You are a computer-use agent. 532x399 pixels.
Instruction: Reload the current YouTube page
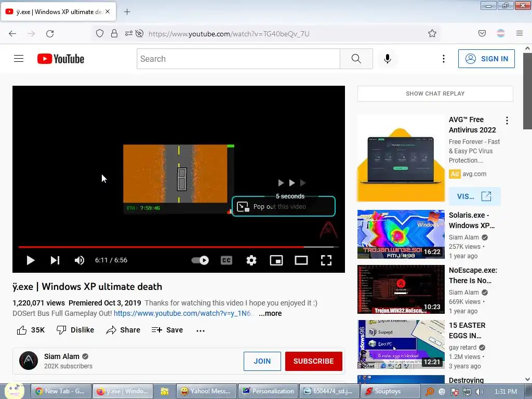pos(50,34)
